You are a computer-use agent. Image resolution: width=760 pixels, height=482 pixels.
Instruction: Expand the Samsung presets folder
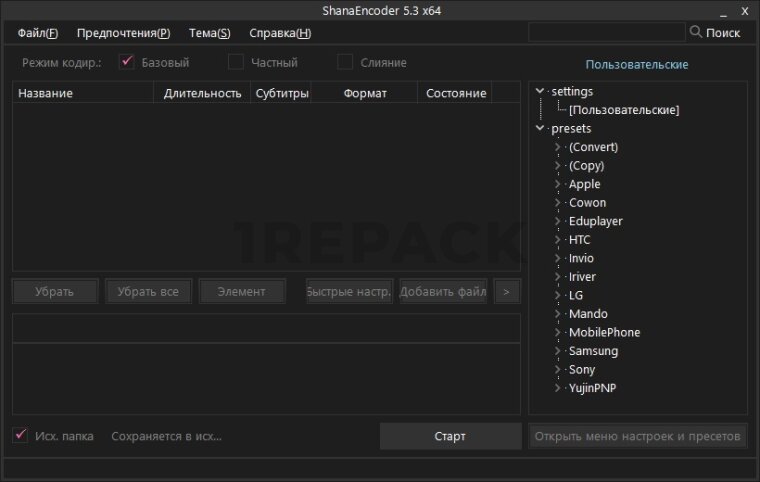558,351
